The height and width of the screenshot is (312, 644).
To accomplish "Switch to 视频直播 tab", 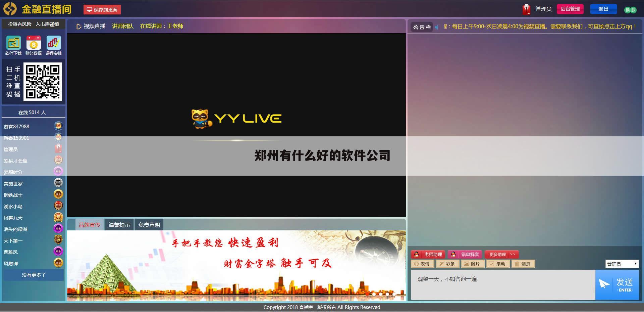I will pyautogui.click(x=94, y=26).
